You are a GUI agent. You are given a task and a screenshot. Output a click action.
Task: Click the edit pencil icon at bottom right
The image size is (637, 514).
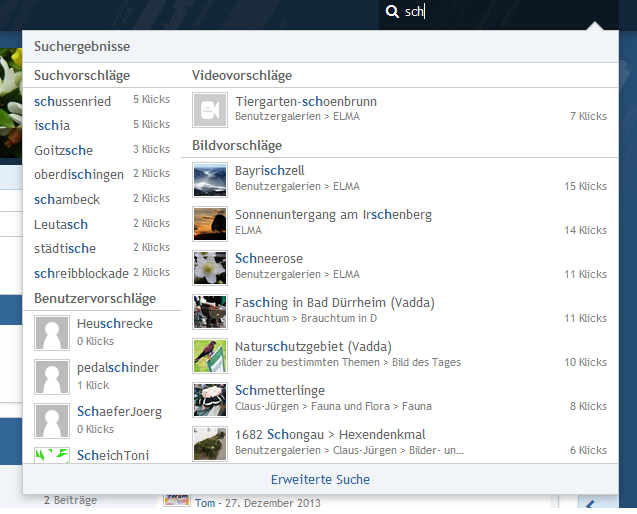point(590,504)
